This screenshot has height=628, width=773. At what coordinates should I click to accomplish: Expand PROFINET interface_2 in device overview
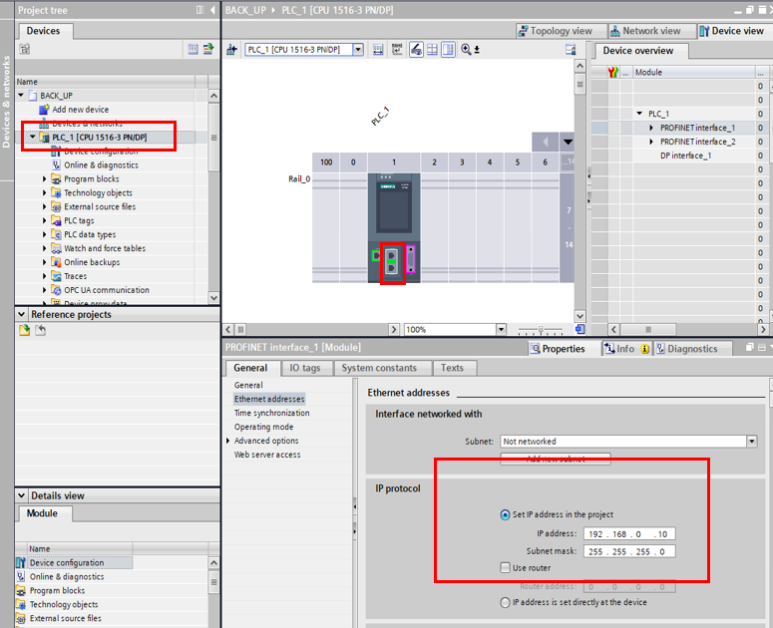(x=651, y=141)
